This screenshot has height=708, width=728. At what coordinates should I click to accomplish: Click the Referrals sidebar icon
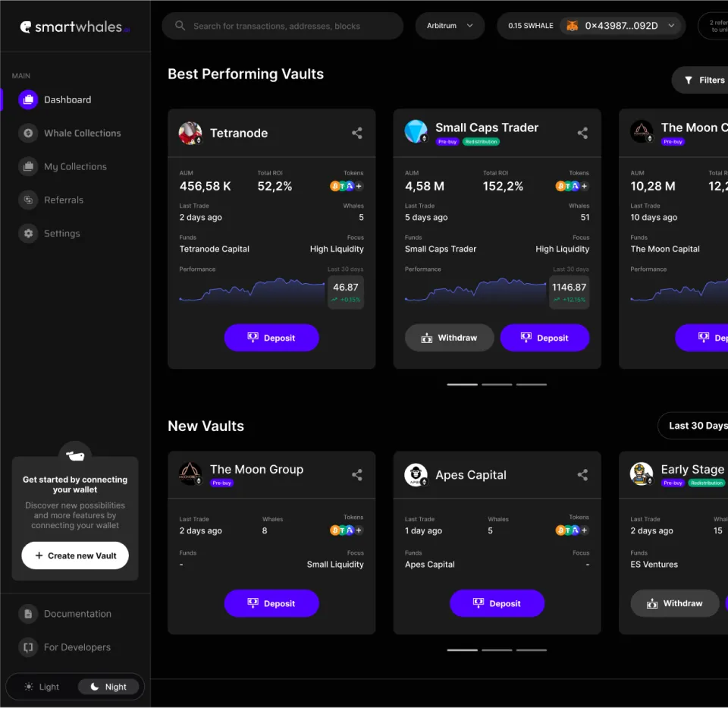click(28, 200)
